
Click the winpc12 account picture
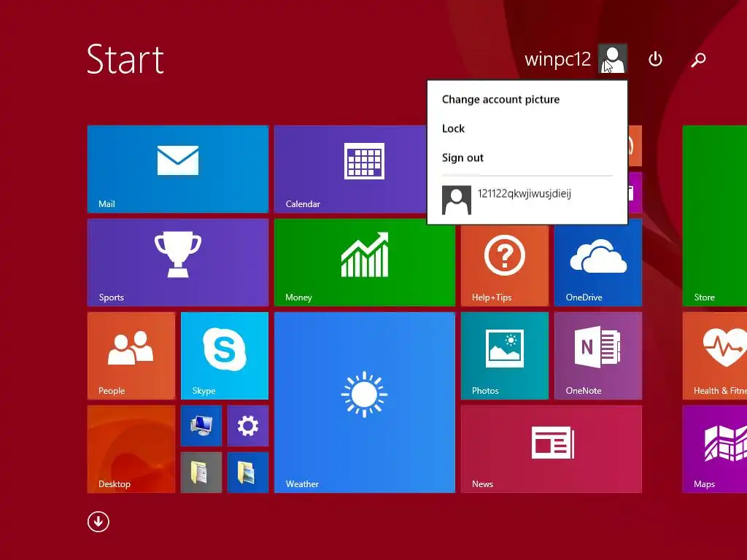point(613,58)
